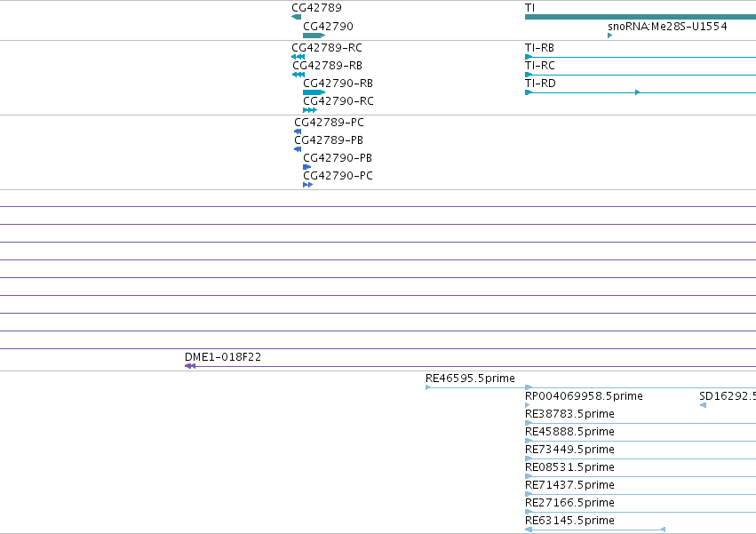The image size is (756, 534).
Task: Click the Tl-RD transcript start arrow
Action: (529, 92)
